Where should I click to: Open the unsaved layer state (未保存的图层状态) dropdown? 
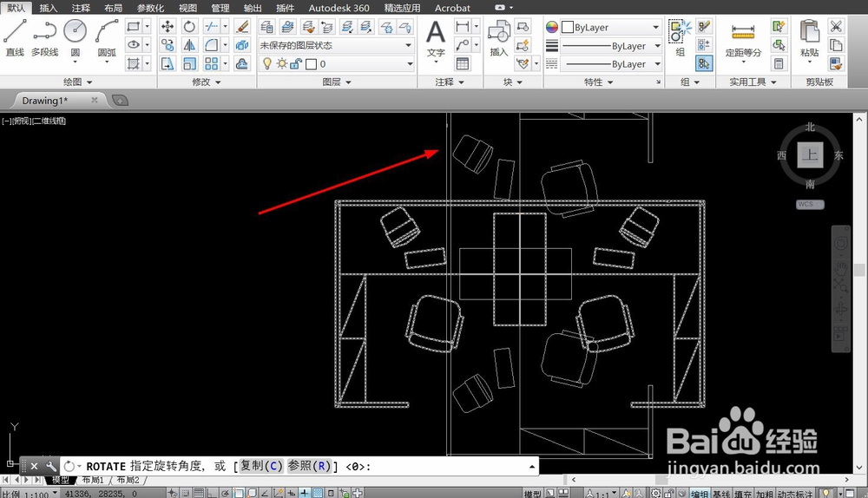click(336, 45)
